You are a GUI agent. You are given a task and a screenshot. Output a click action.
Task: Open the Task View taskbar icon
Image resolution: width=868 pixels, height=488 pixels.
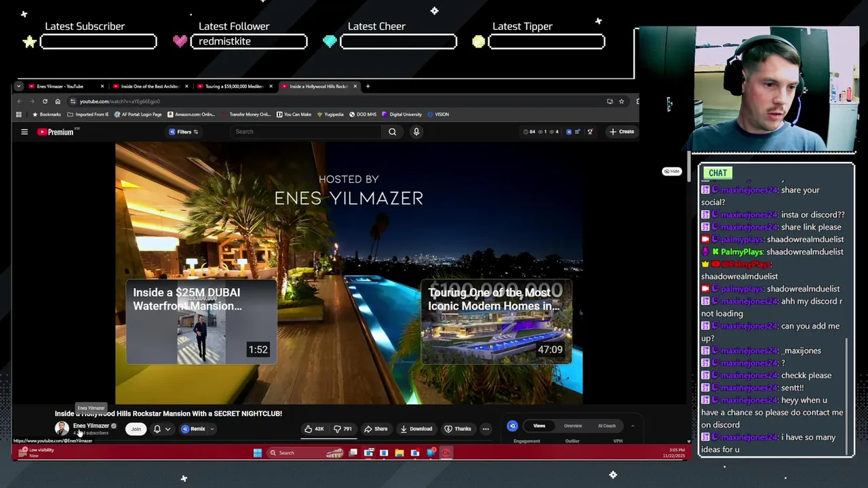point(353,453)
